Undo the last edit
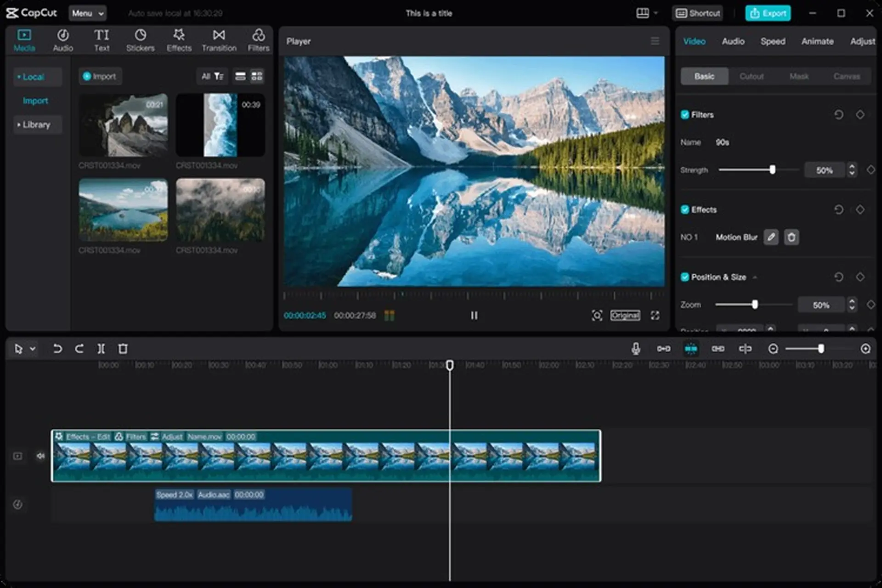The height and width of the screenshot is (588, 882). click(x=58, y=349)
